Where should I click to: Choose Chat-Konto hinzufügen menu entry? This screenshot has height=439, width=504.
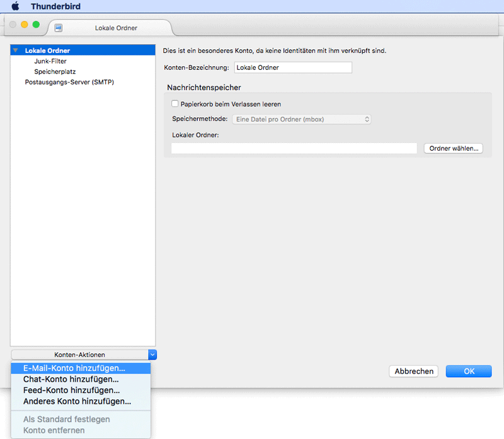click(x=71, y=379)
